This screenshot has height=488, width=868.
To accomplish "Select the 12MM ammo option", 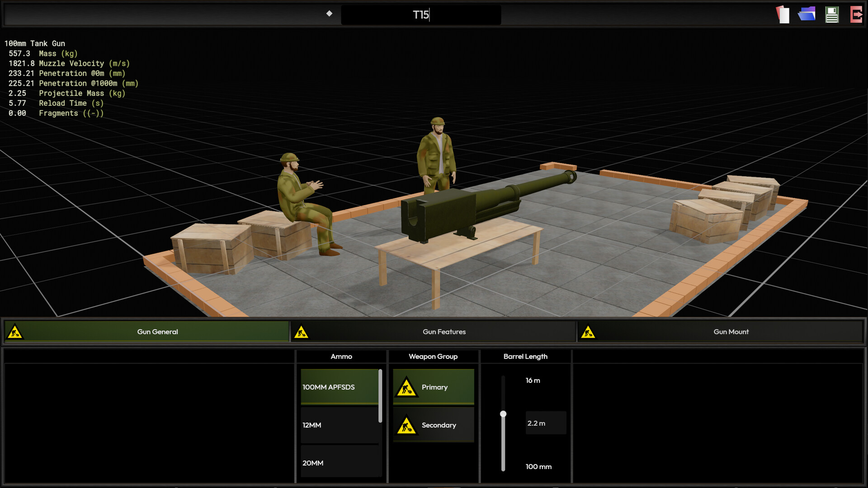I will pos(339,425).
